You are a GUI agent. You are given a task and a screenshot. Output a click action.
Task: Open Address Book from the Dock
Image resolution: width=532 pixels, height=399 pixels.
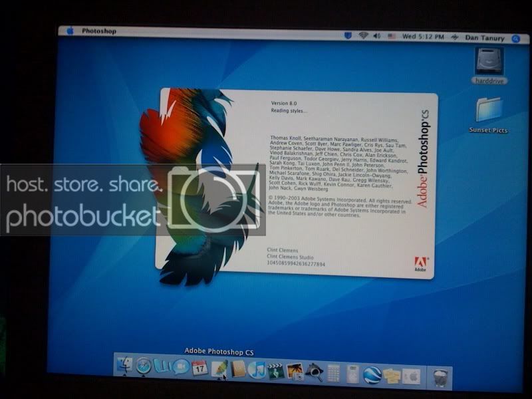pos(238,369)
